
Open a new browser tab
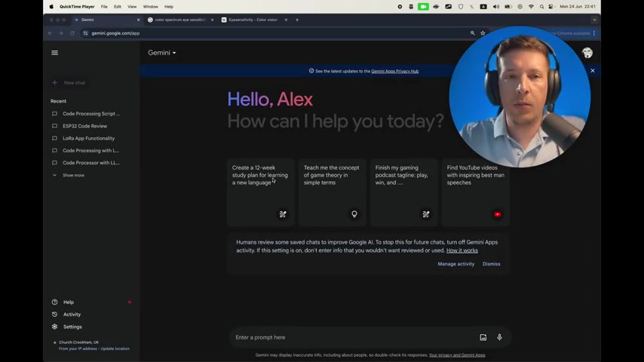point(297,20)
